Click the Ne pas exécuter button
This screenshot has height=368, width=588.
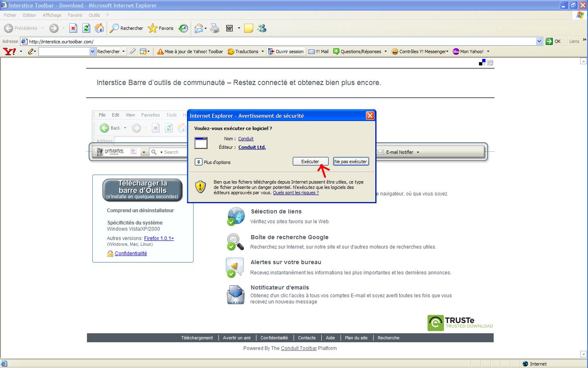coord(351,162)
